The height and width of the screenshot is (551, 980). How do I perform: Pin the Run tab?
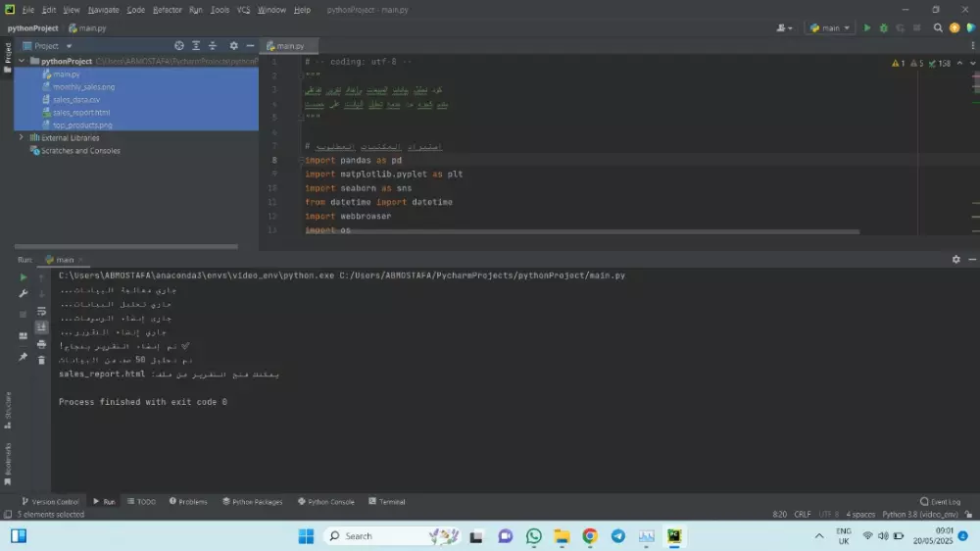point(24,357)
